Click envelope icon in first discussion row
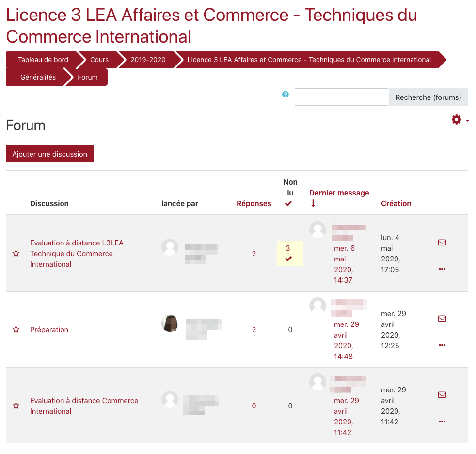 [x=442, y=243]
